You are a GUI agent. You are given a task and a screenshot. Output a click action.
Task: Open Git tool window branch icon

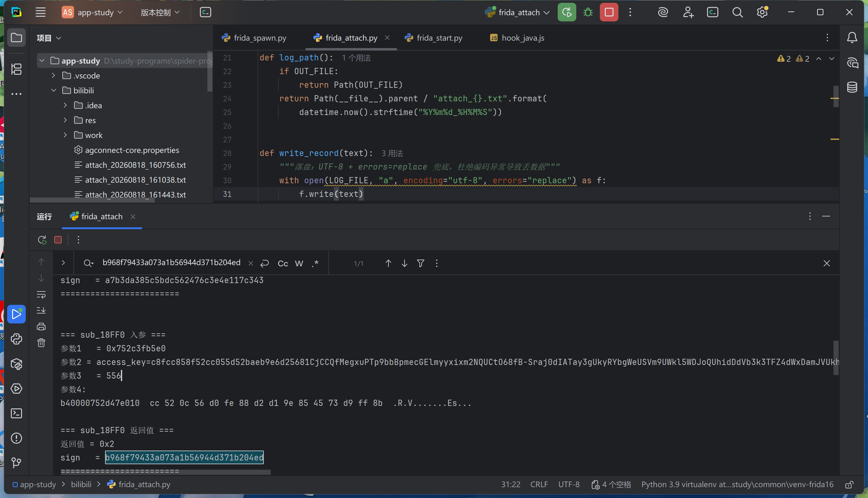pos(16,463)
